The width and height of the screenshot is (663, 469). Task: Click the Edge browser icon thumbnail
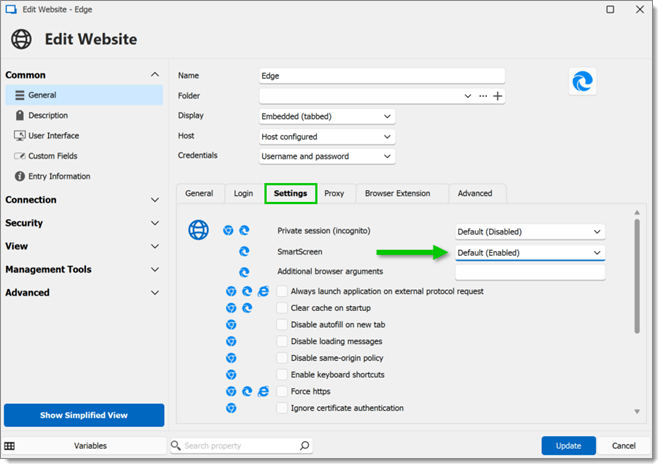click(582, 82)
